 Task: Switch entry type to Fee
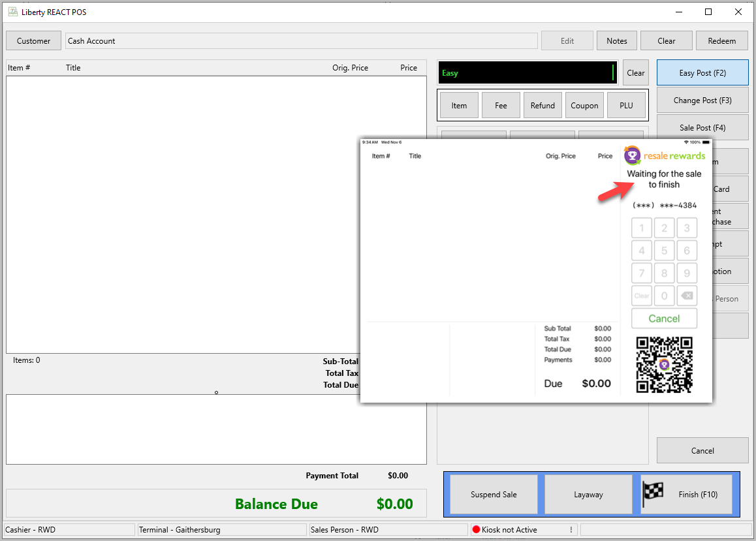(501, 106)
